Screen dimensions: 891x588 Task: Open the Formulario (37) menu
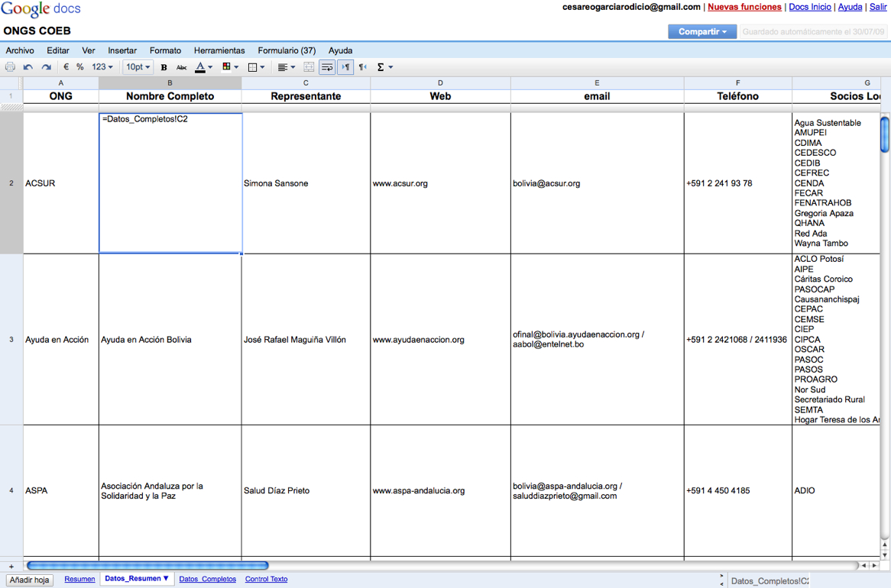[287, 50]
